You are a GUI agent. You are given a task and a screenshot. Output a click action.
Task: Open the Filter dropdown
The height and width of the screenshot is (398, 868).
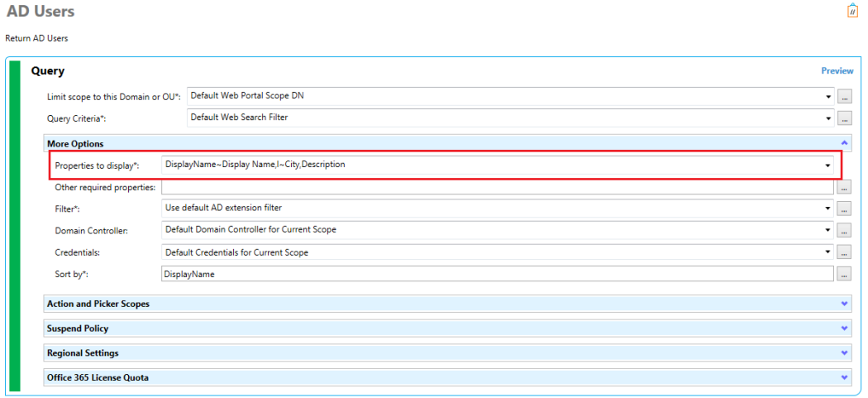[827, 209]
